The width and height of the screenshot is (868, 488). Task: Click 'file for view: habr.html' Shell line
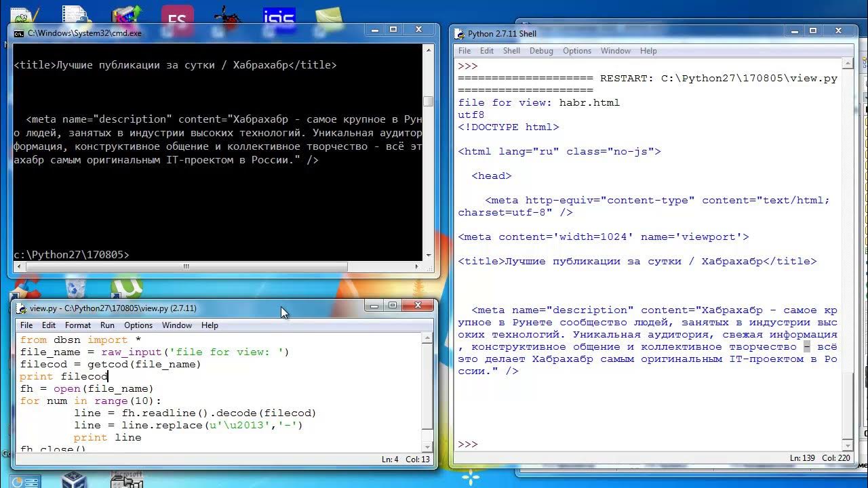point(539,102)
